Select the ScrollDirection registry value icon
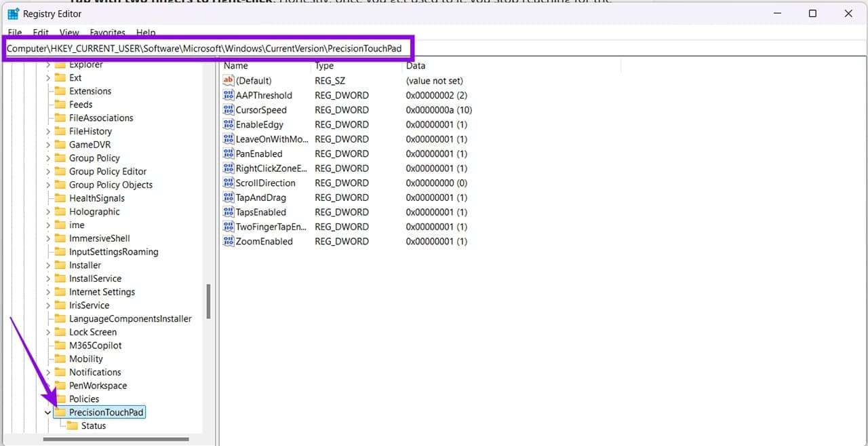The width and height of the screenshot is (868, 446). pos(229,183)
